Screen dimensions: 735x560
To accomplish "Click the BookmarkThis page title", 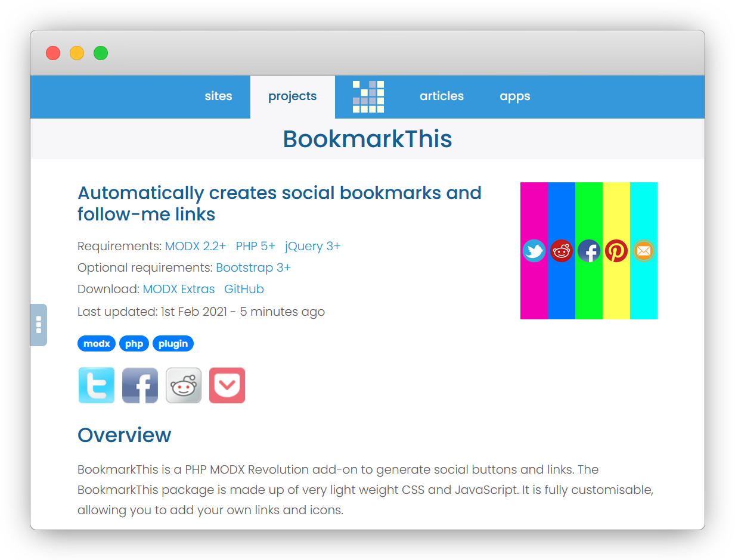I will click(x=367, y=139).
